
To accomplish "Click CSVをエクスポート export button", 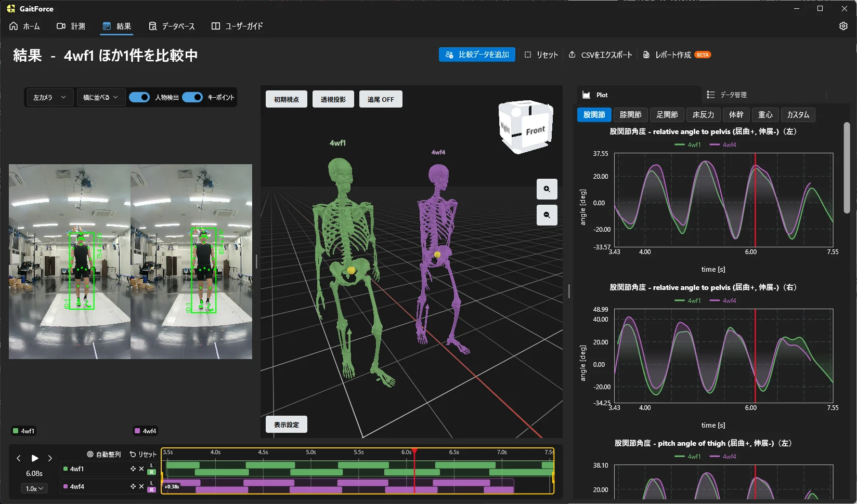I will [601, 55].
